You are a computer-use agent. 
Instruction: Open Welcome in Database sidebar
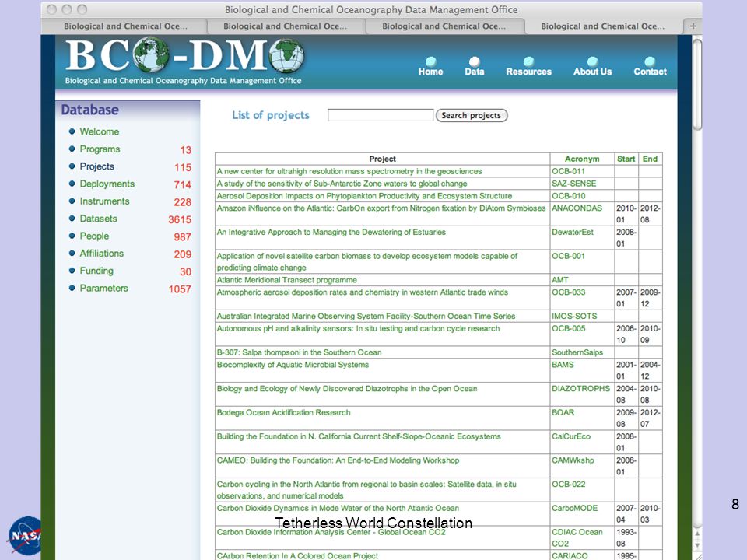[x=100, y=131]
